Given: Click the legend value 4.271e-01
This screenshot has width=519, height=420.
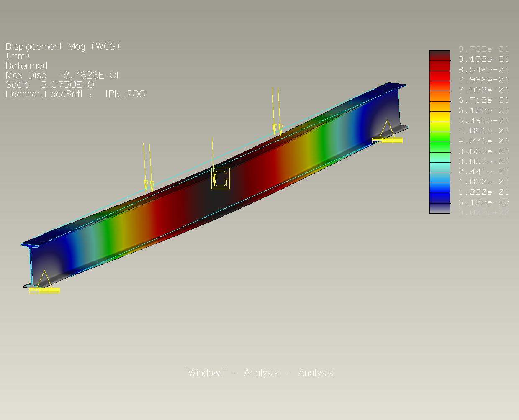Looking at the screenshot, I should [484, 141].
